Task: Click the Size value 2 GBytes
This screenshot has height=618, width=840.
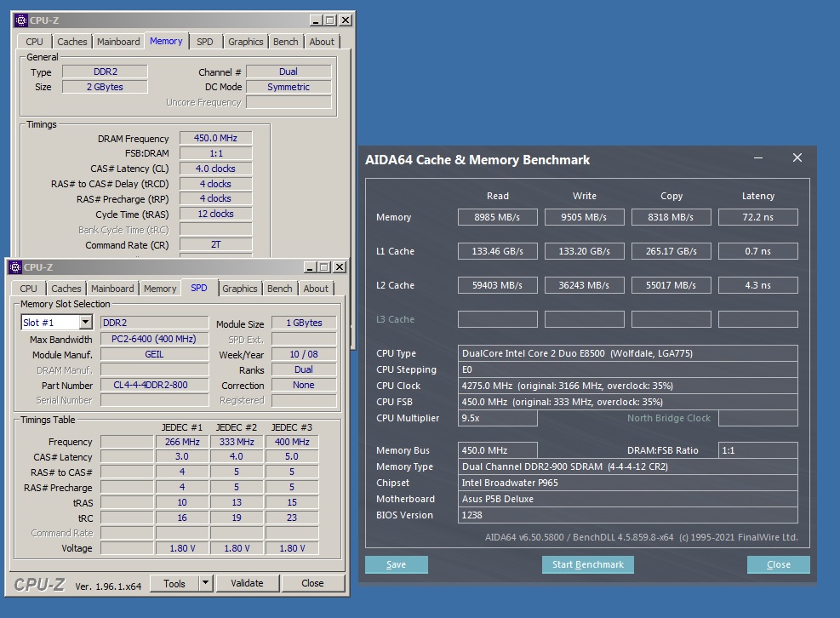Action: [x=105, y=87]
